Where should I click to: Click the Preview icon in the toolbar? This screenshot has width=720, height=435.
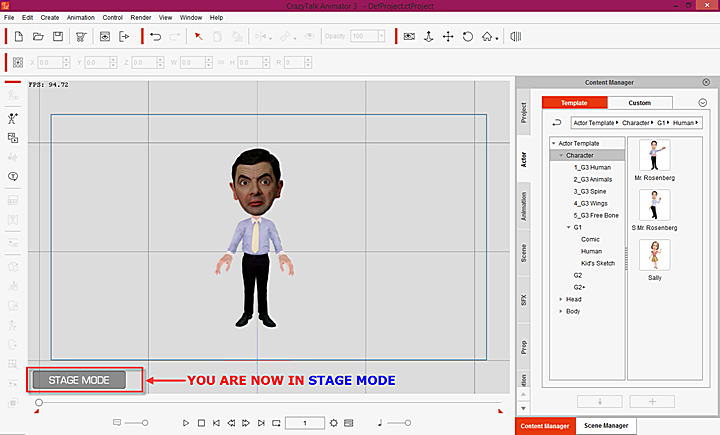click(105, 36)
